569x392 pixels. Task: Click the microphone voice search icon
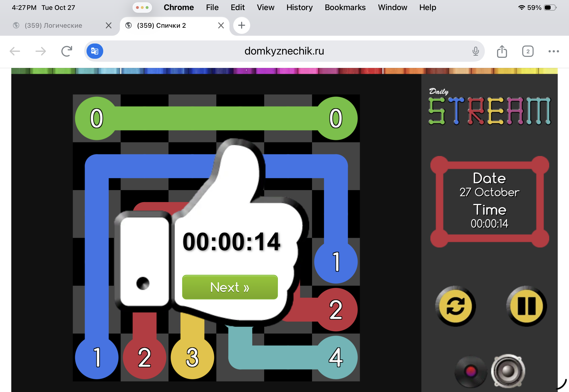pos(475,51)
